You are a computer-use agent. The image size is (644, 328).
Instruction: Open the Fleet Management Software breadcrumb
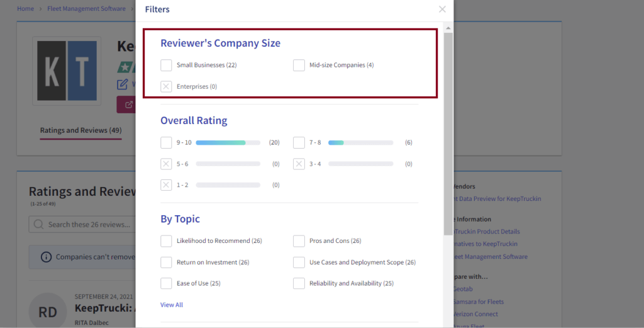click(x=86, y=9)
